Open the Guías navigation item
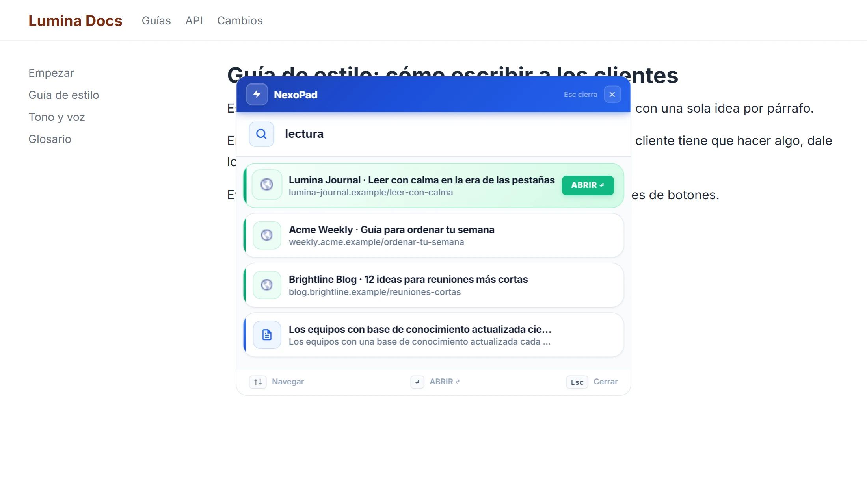Screen dimensions: 867x504 coord(156,20)
